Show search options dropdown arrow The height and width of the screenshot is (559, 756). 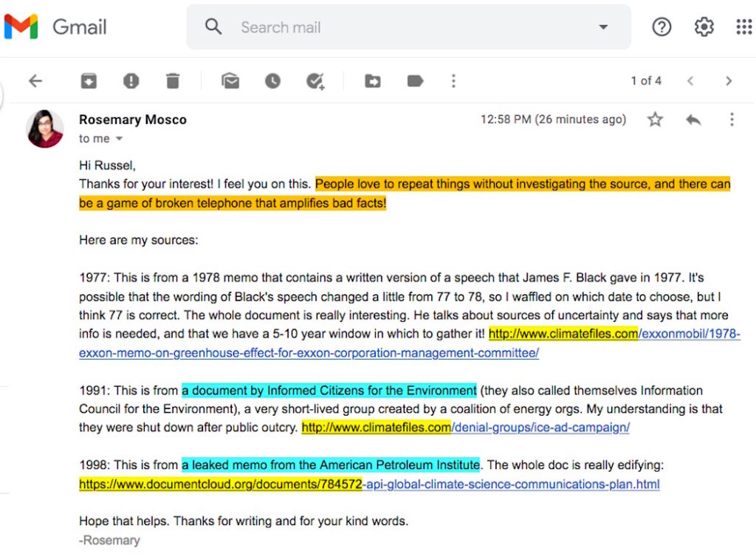tap(603, 27)
